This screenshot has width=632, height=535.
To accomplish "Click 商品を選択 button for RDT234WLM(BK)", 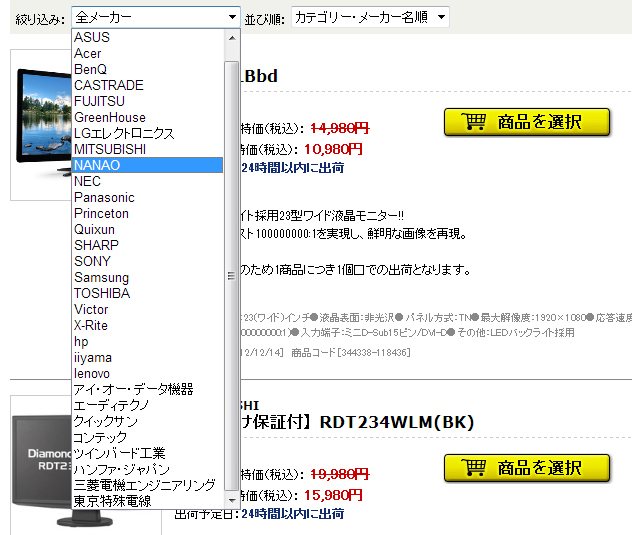I will pyautogui.click(x=526, y=468).
